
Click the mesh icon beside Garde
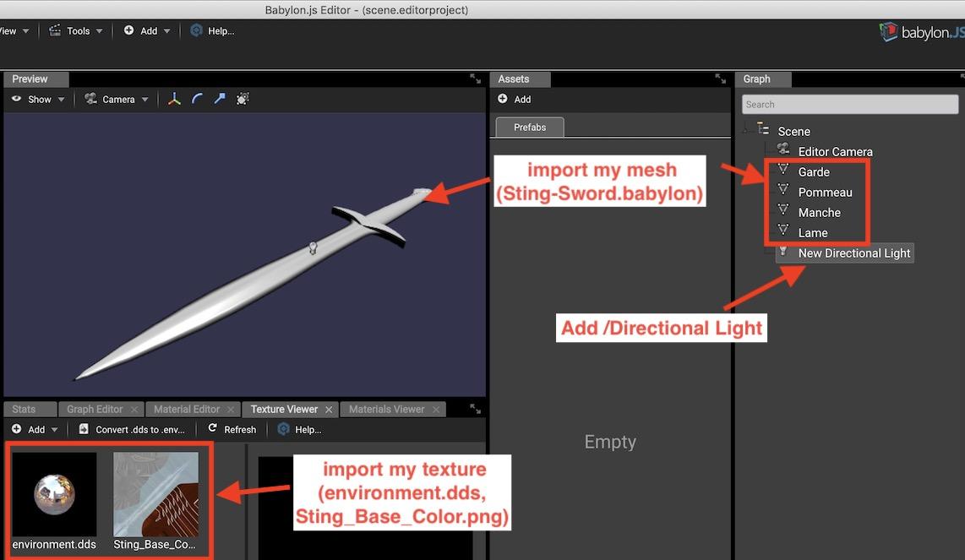[782, 169]
